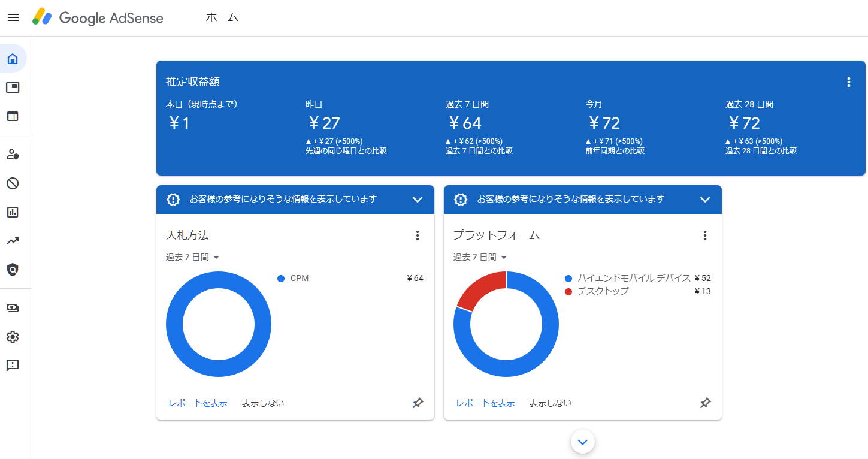Click 前年同期との比較 text
Image resolution: width=868 pixels, height=459 pixels.
pos(615,151)
